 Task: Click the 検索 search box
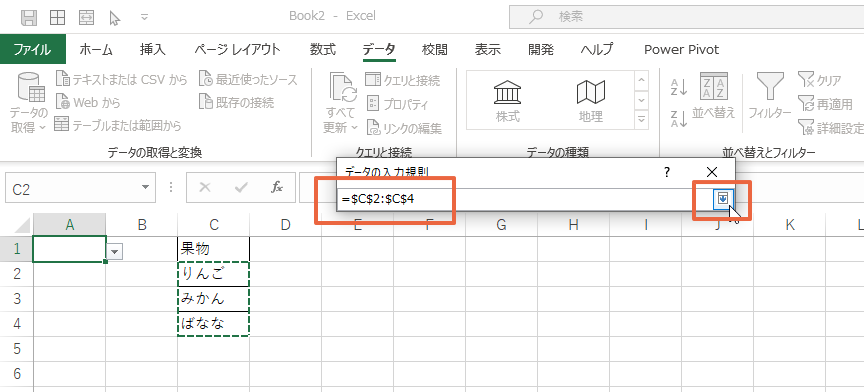686,17
